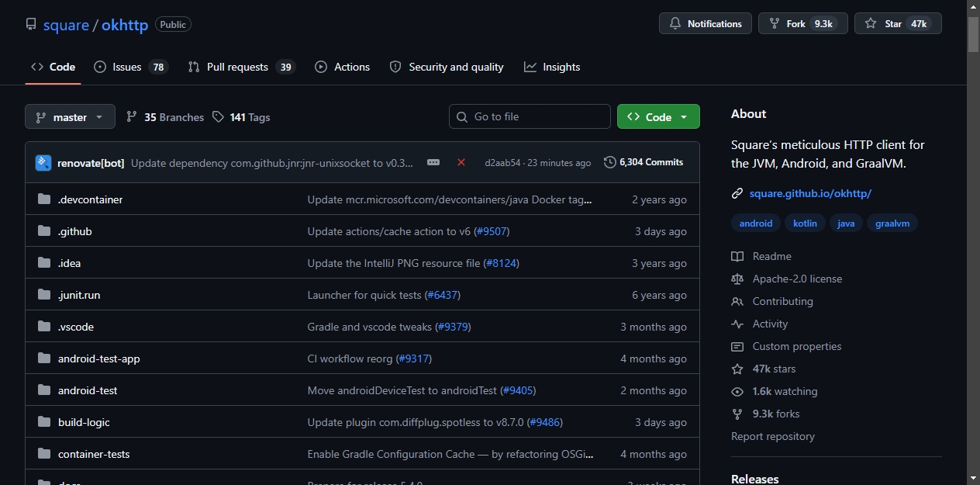
Task: Click the Custom properties note icon
Action: (x=737, y=346)
